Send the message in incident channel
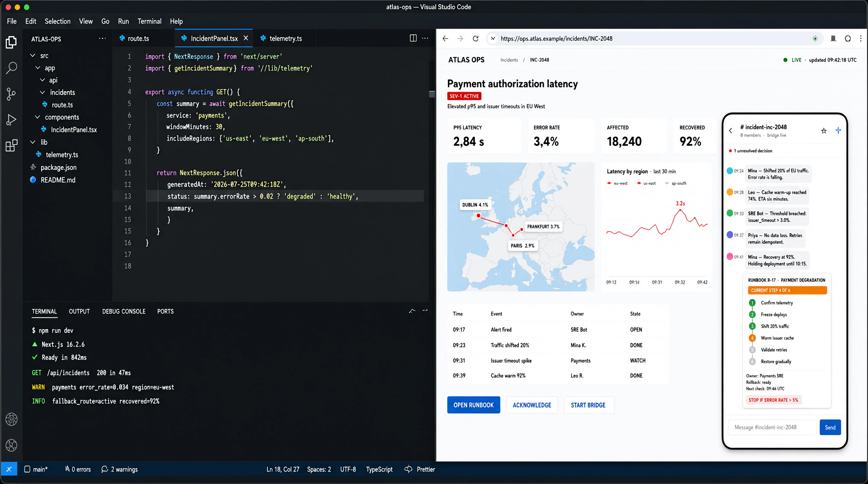The width and height of the screenshot is (868, 484). click(830, 427)
